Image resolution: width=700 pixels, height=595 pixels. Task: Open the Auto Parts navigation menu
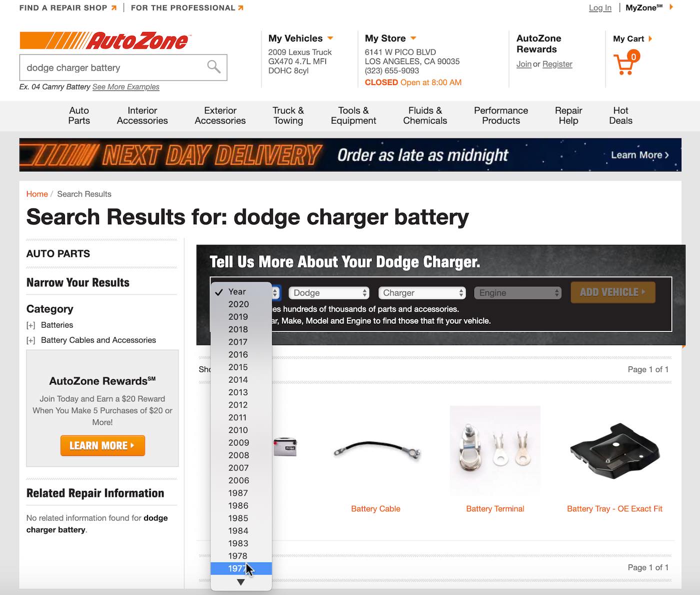pos(79,115)
